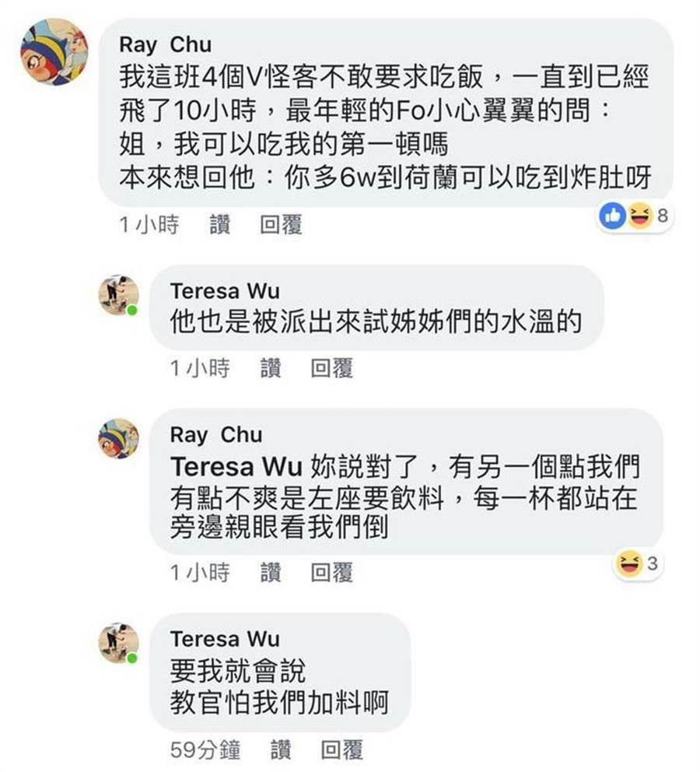This screenshot has width=700, height=772.
Task: Open Ray Chu's avatar on the top comment
Action: tap(54, 52)
